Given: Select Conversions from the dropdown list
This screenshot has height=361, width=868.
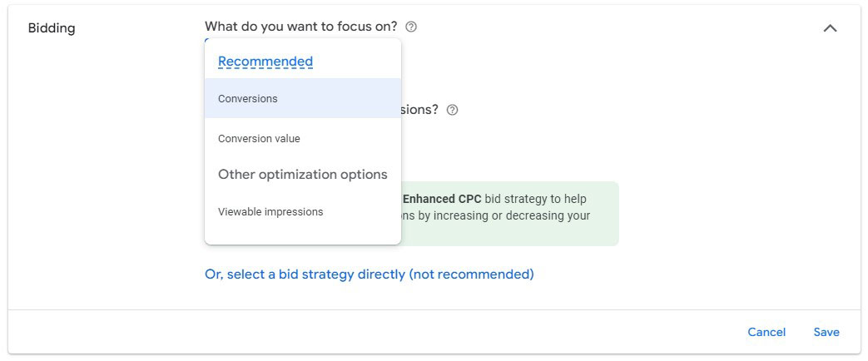Looking at the screenshot, I should 303,98.
